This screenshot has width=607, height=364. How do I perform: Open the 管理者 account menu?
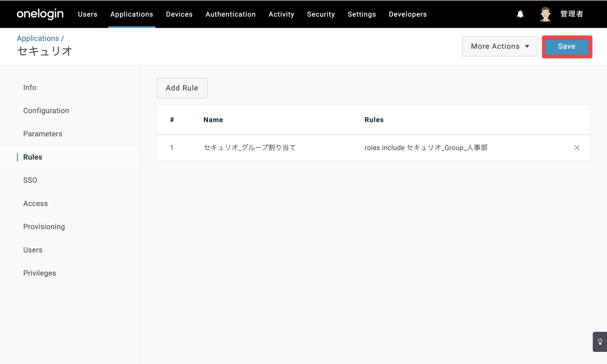(572, 14)
